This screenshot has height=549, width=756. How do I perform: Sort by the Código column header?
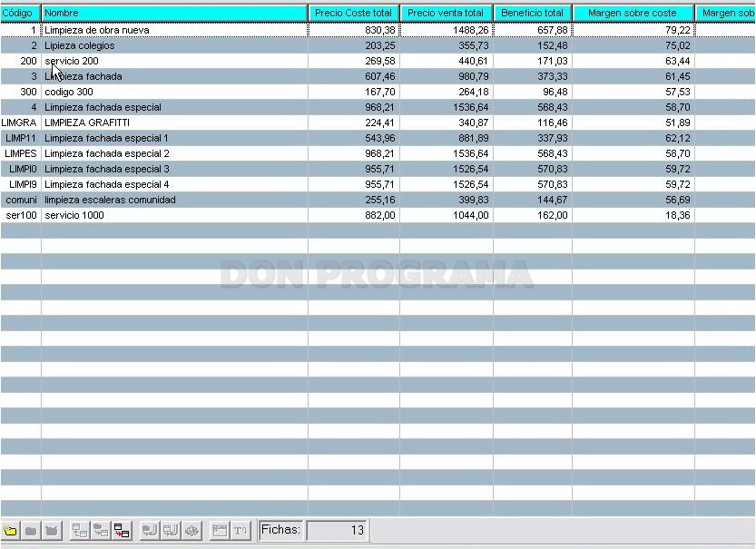click(x=20, y=13)
